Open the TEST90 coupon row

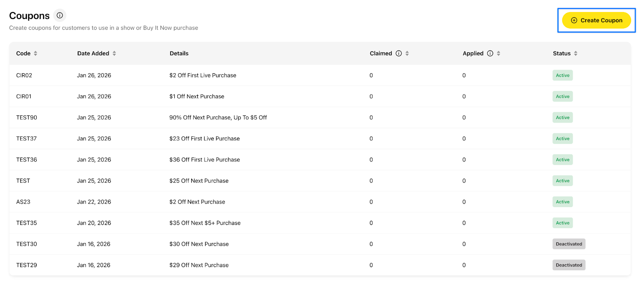click(x=27, y=117)
